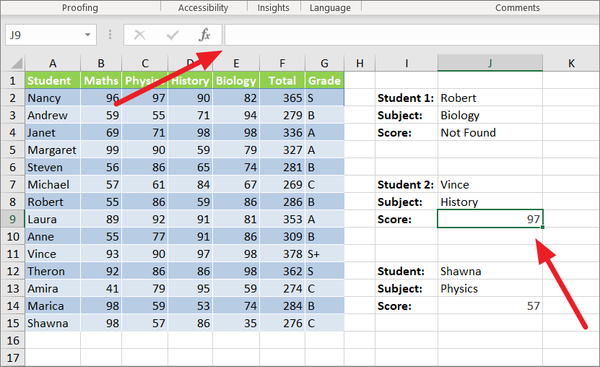
Task: Click the cell containing Marica
Action: (x=53, y=306)
